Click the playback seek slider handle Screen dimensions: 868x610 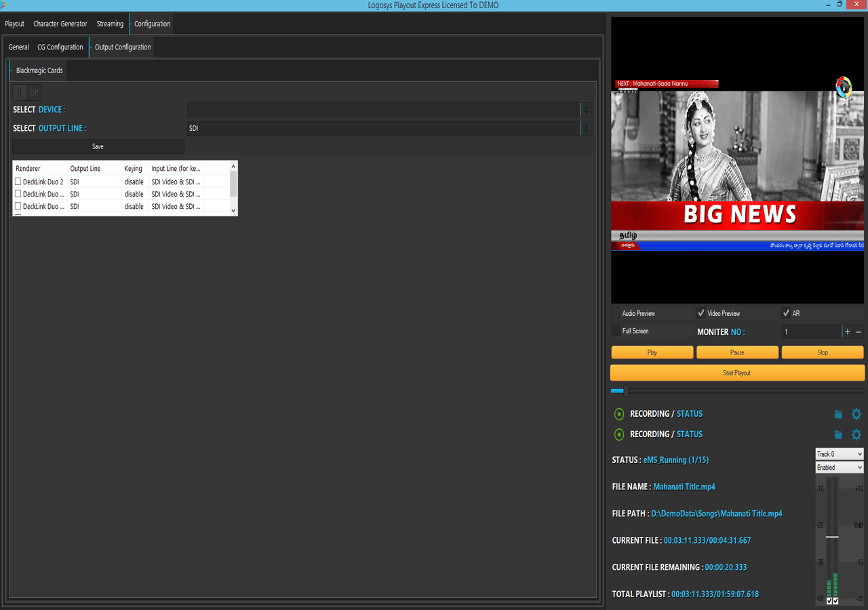(x=626, y=391)
